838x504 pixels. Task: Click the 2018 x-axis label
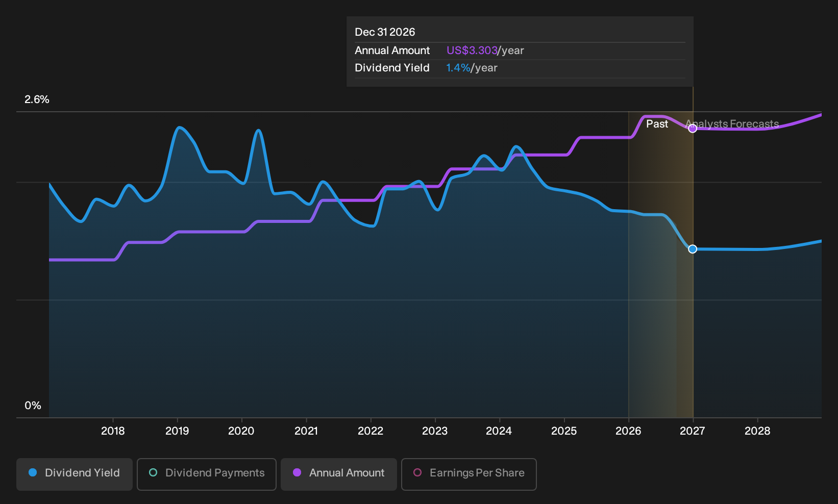click(x=113, y=431)
